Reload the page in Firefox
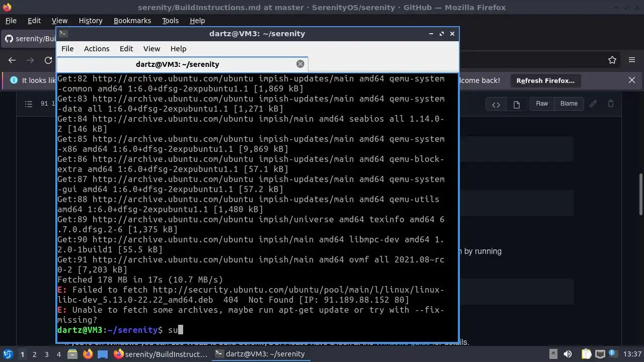 pyautogui.click(x=48, y=60)
